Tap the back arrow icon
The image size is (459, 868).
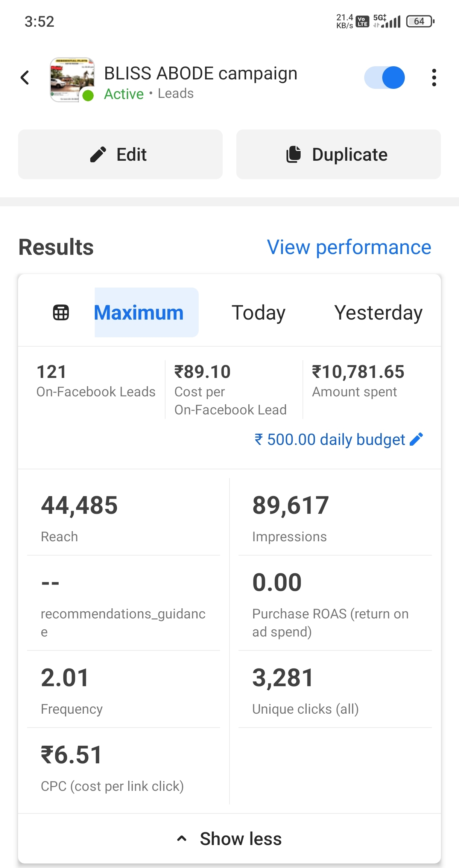[25, 78]
